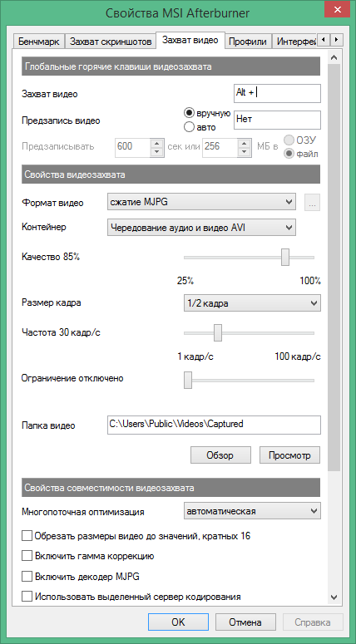The width and height of the screenshot is (356, 644).
Task: Confirm with the OK button
Action: tap(178, 622)
